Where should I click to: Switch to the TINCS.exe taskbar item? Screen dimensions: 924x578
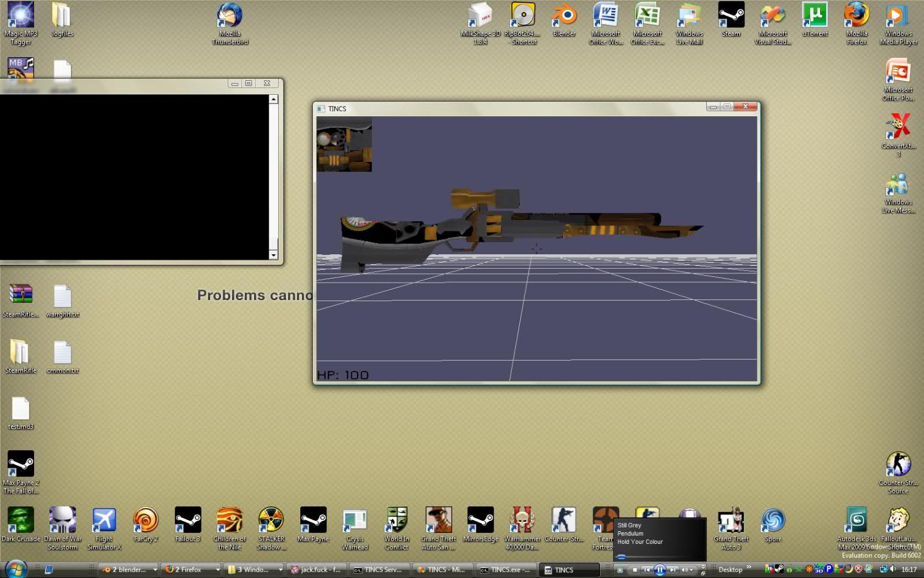(x=505, y=570)
